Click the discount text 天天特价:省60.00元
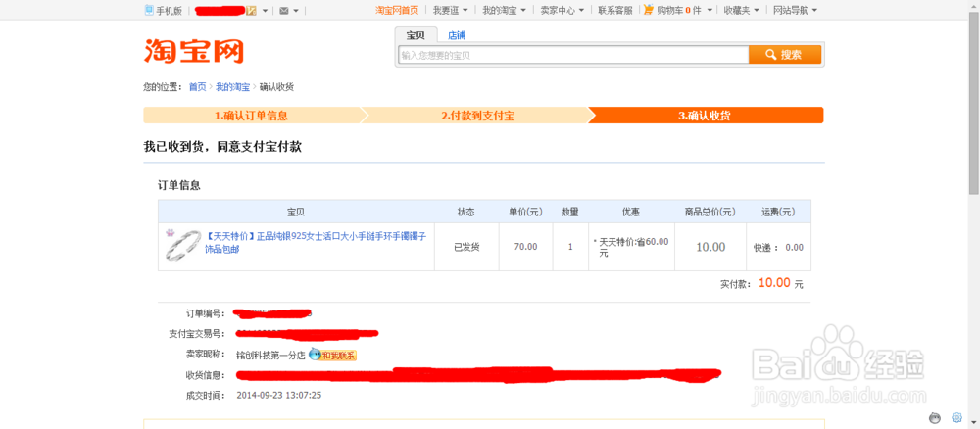 coord(631,247)
